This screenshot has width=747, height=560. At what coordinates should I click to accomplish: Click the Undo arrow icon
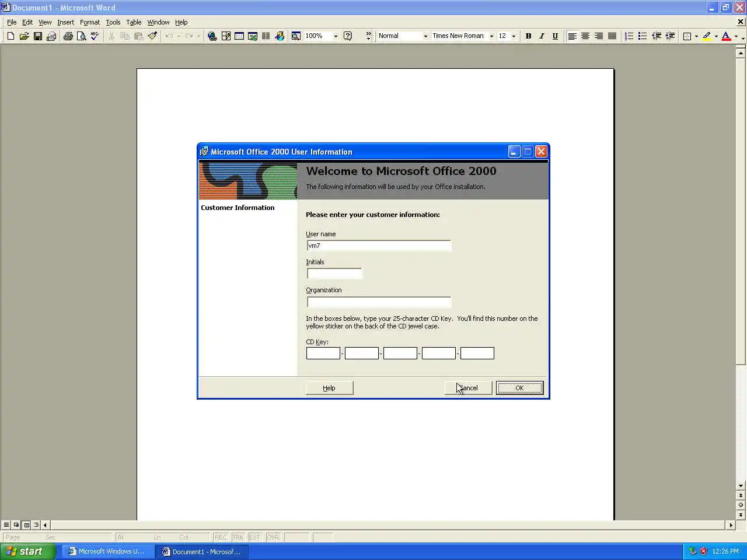point(169,36)
